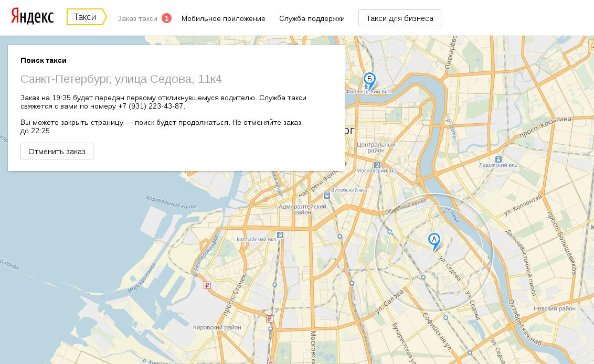Click the просп. Стачек street label
The height and width of the screenshot is (364, 594).
click(x=235, y=295)
